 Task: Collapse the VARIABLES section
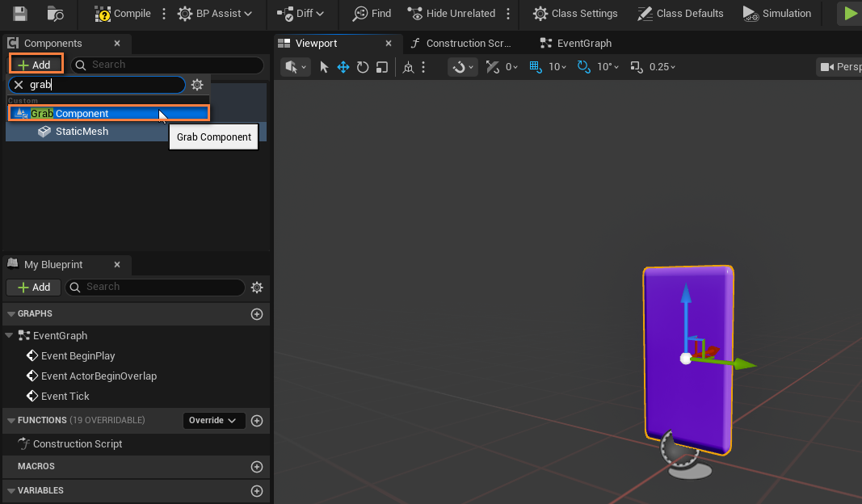pos(11,491)
